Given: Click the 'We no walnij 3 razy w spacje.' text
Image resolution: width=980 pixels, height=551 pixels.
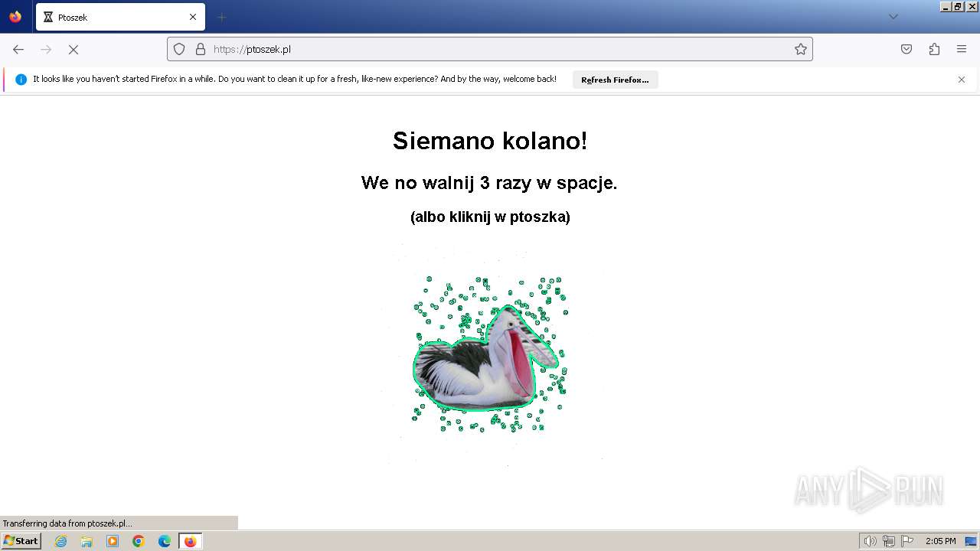Looking at the screenshot, I should 489,183.
